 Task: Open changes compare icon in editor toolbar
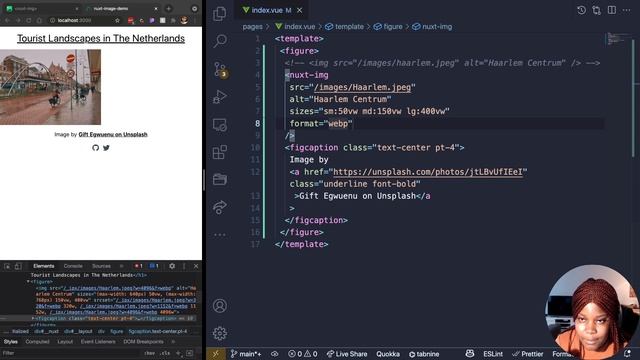(596, 10)
